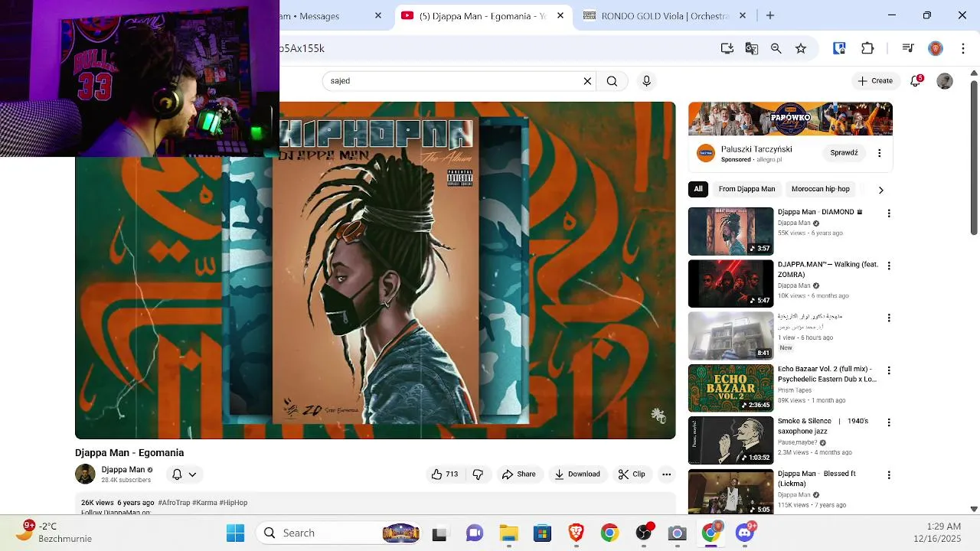Open the YouTube account avatar menu

click(x=945, y=81)
